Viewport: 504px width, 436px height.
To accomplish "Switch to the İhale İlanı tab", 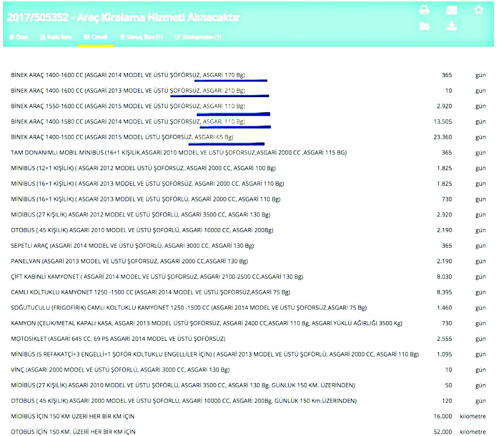I will (x=56, y=37).
